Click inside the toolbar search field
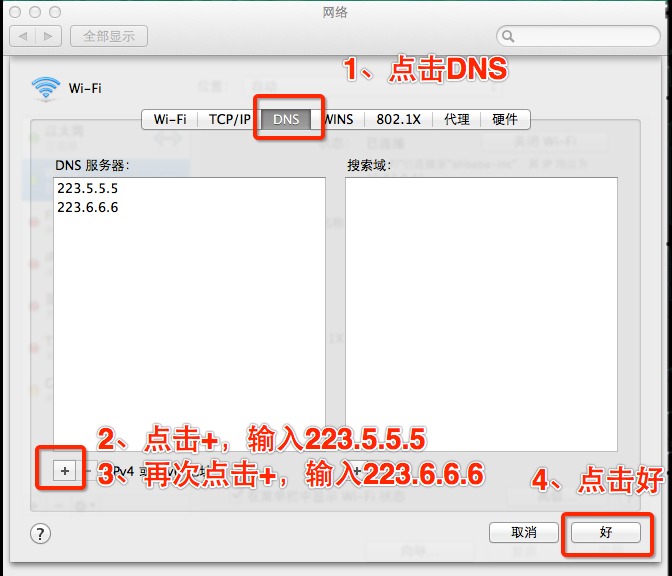Viewport: 672px width, 576px height. 578,36
